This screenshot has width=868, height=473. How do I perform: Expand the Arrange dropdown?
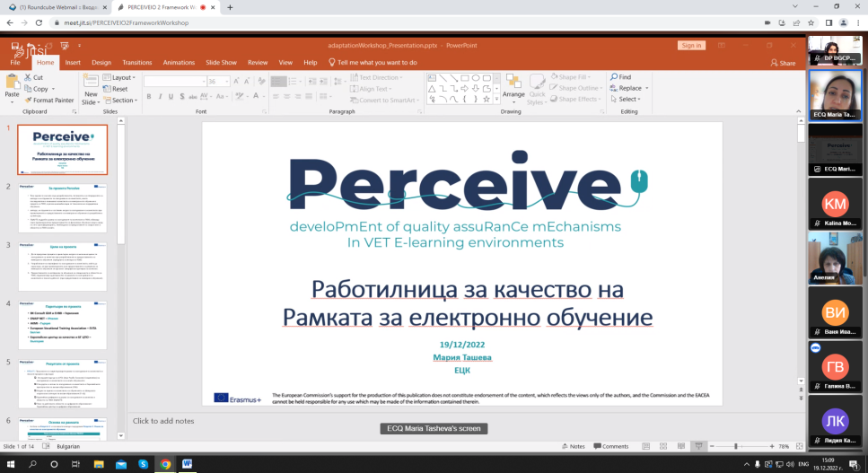click(x=513, y=89)
